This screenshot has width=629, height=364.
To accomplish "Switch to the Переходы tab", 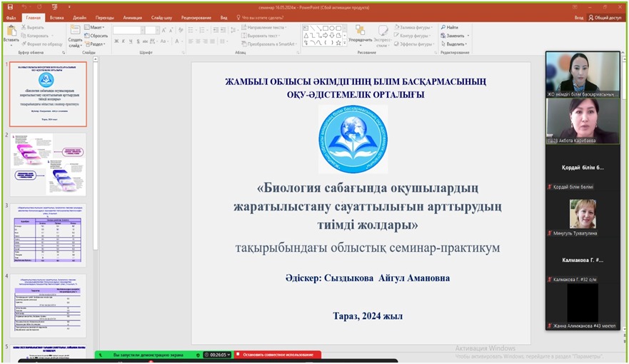I will 105,18.
